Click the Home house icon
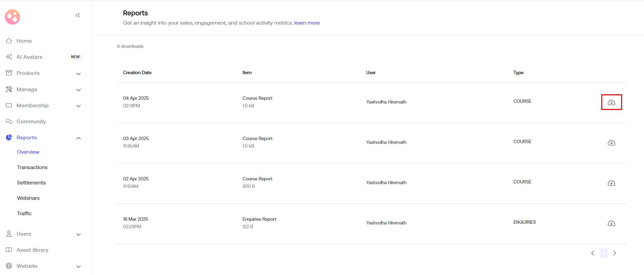The image size is (644, 275). point(9,41)
